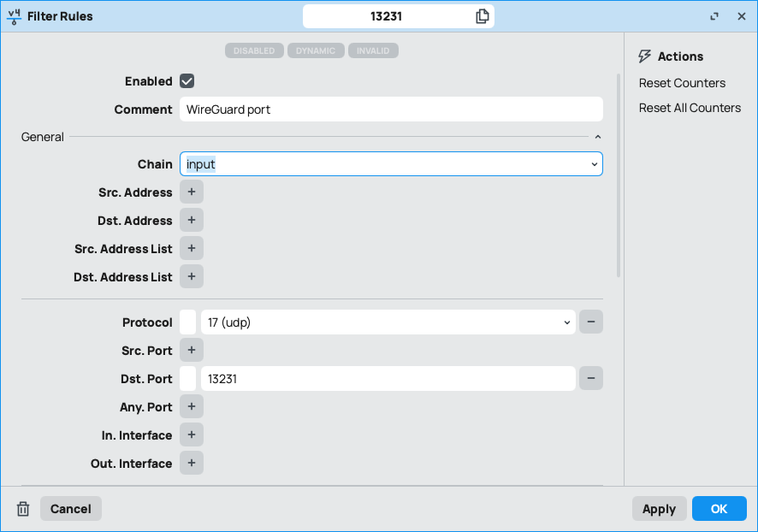
Task: Select Reset All Counters action
Action: point(690,108)
